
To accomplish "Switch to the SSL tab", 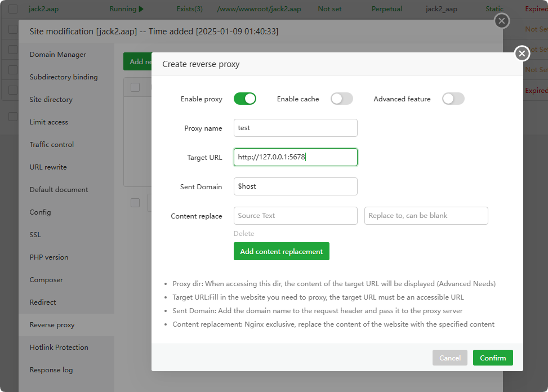I will click(35, 235).
